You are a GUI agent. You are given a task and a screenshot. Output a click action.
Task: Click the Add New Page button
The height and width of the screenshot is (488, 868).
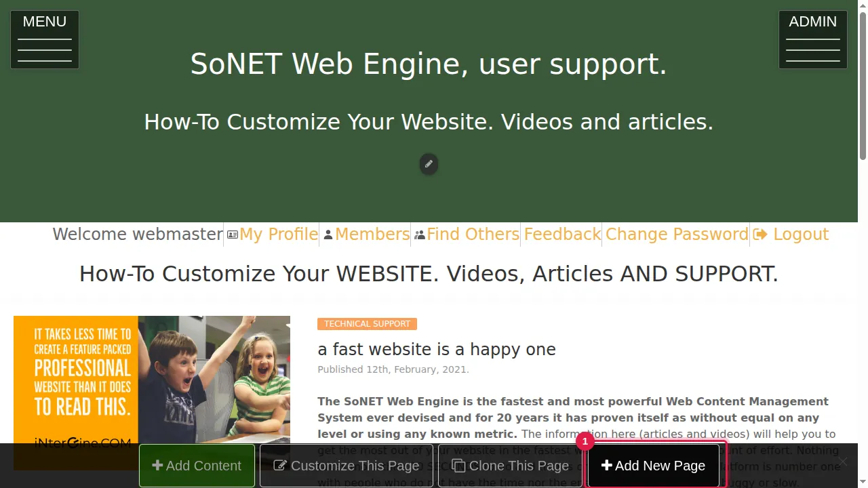pyautogui.click(x=654, y=466)
